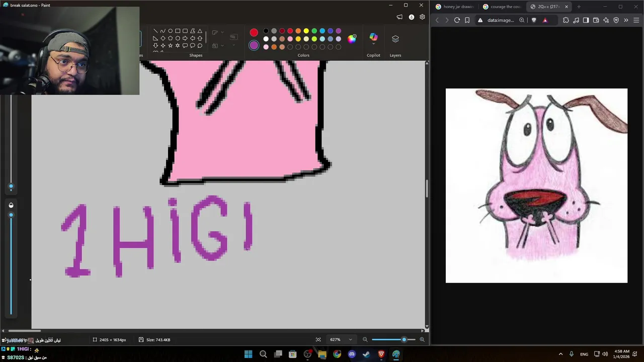This screenshot has height=362, width=644.
Task: Open the browser extensions puzzle icon
Action: coord(566,20)
